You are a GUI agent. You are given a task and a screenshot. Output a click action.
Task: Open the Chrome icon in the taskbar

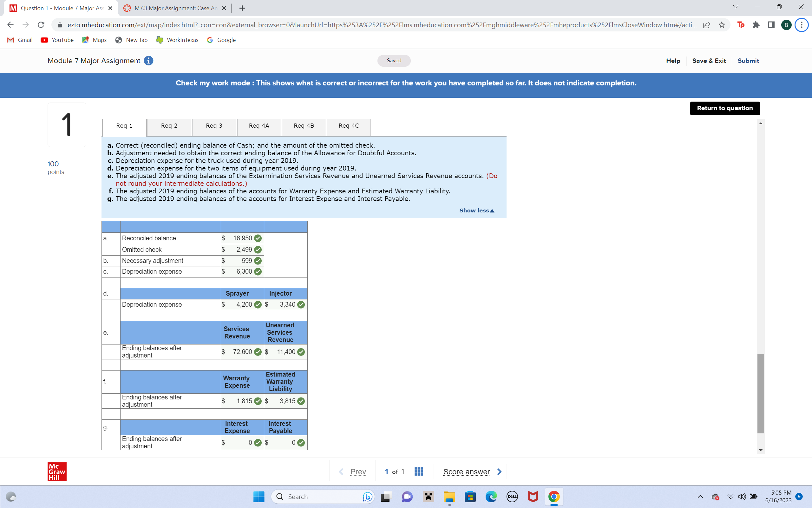554,497
